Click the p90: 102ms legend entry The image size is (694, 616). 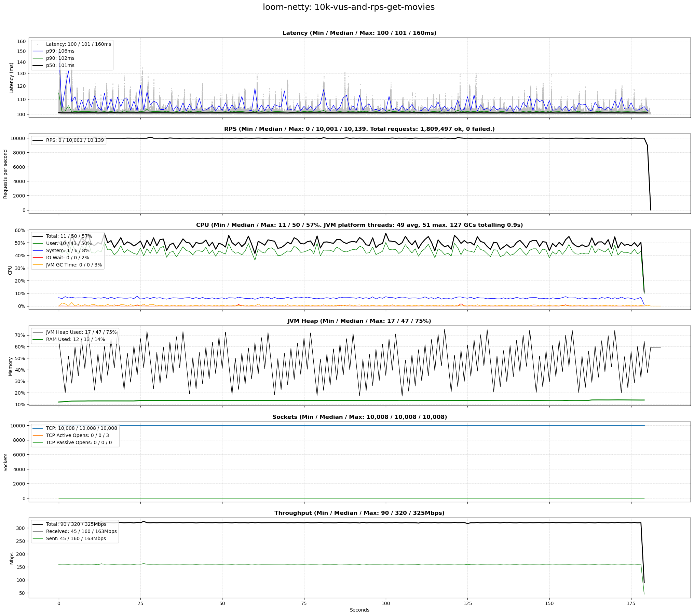[x=60, y=58]
